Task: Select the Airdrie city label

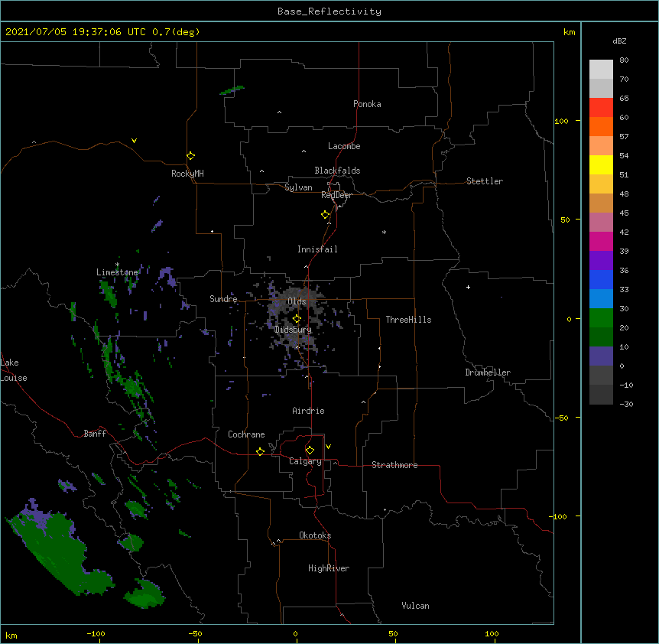Action: (x=309, y=411)
